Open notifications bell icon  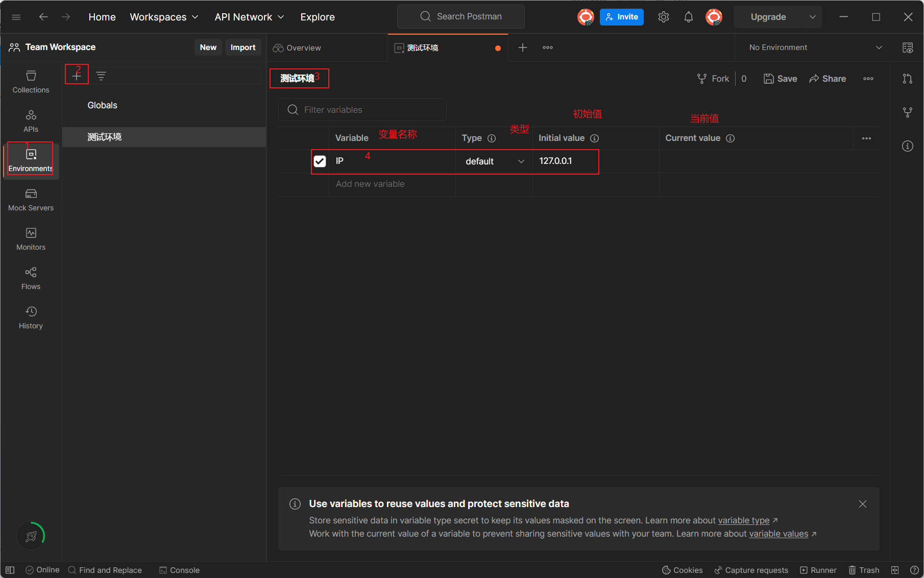688,17
